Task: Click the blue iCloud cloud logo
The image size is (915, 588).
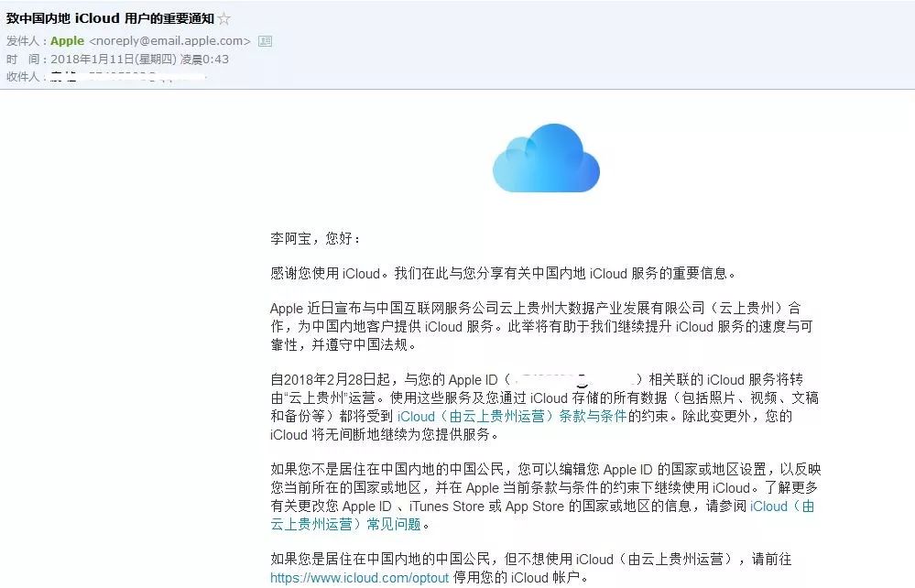Action: pos(546,158)
